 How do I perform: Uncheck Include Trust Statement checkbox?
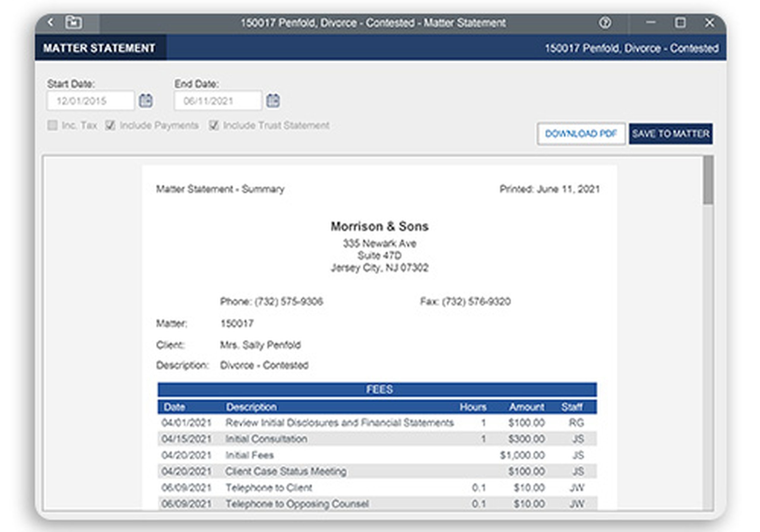point(214,126)
